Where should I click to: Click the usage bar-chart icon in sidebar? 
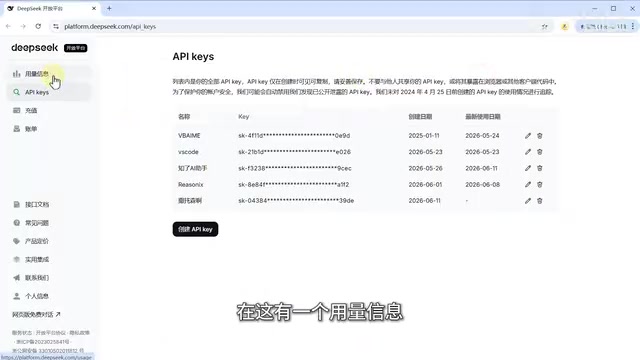(16, 74)
